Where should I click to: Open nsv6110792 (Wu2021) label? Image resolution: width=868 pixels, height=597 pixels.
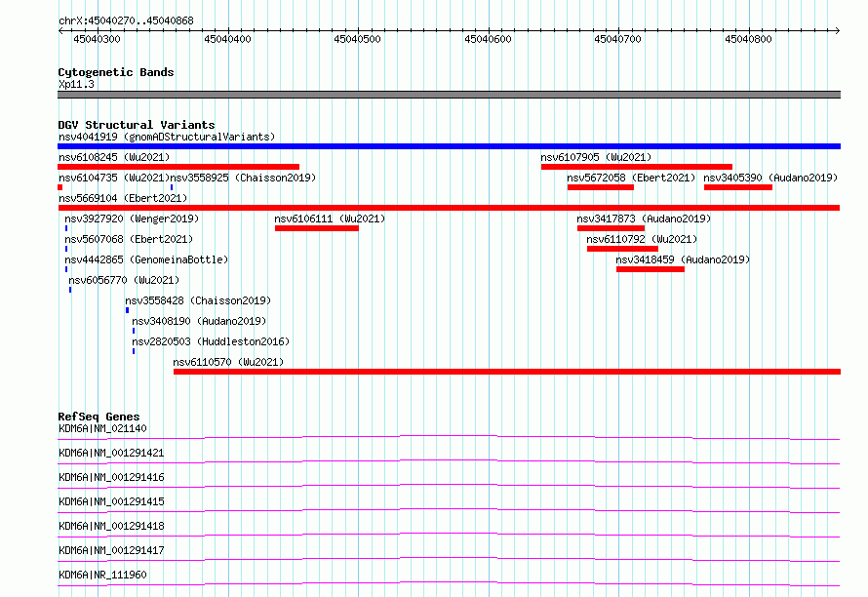pos(642,239)
